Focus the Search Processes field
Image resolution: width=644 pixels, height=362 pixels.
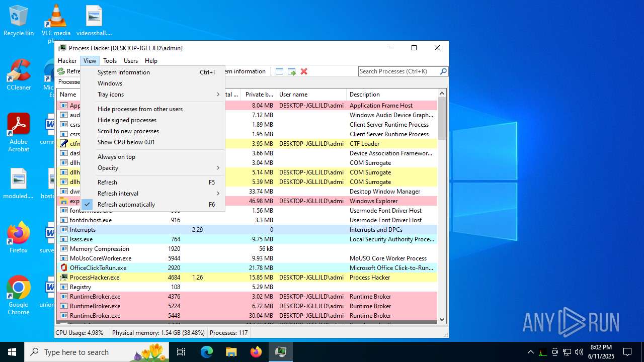[398, 71]
